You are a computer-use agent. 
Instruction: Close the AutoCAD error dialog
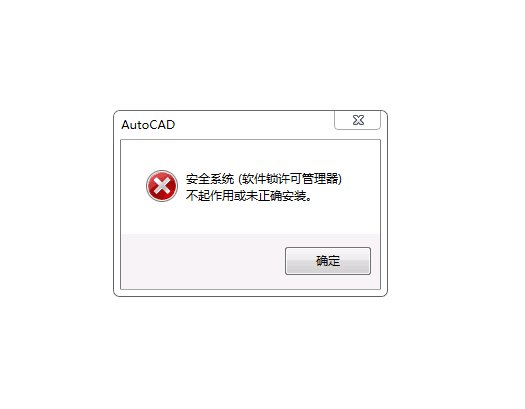pyautogui.click(x=358, y=120)
